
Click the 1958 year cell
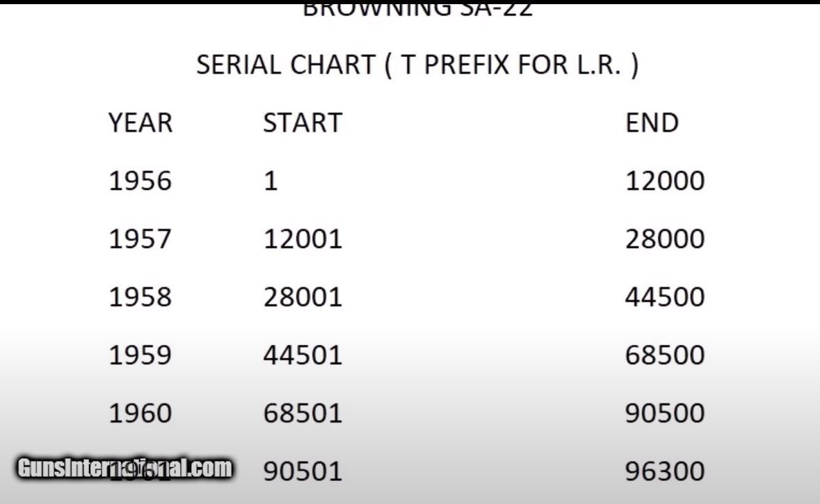[x=140, y=298]
